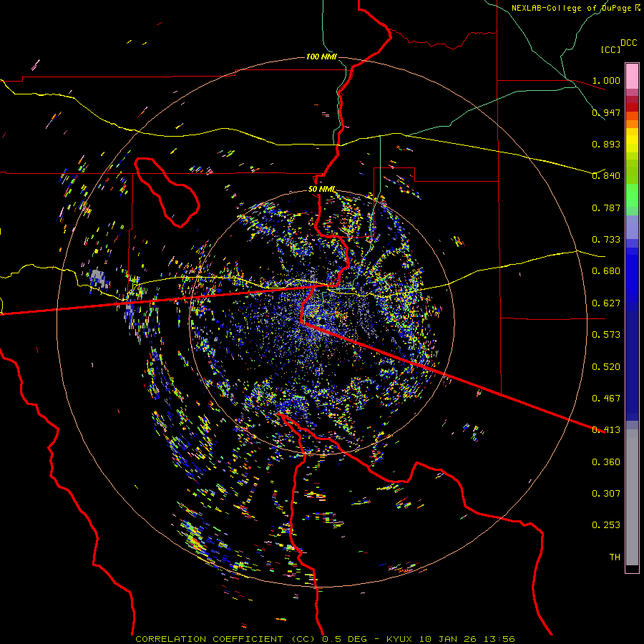Click the 0.787 legend value
Viewport: 644px width, 644px height.
click(x=606, y=208)
